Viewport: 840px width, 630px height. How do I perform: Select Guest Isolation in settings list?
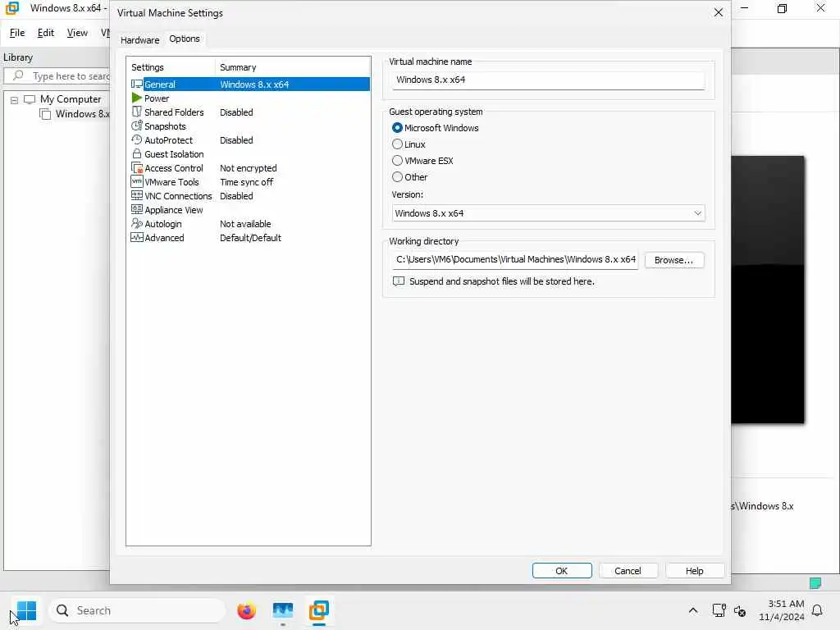248,154
